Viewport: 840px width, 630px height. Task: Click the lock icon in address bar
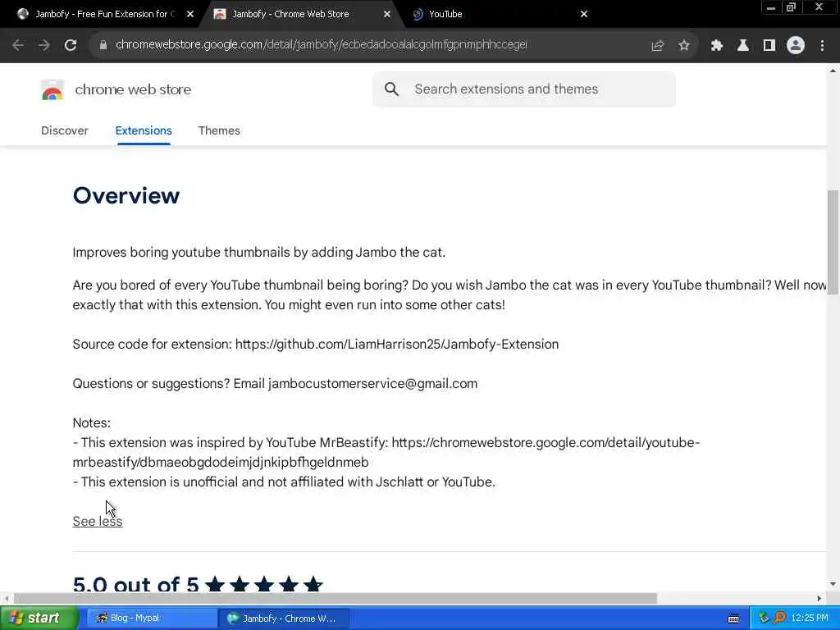tap(103, 45)
